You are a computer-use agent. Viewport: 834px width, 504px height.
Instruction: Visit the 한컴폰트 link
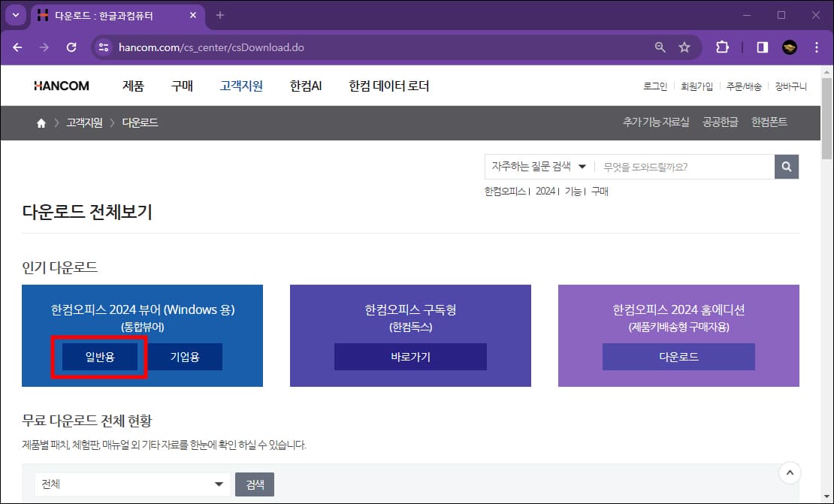pyautogui.click(x=769, y=122)
